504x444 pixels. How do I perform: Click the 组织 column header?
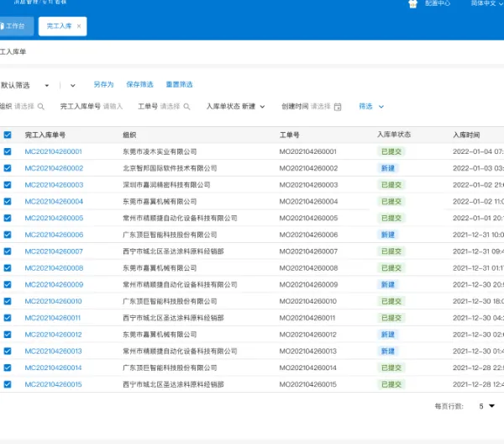coord(129,135)
